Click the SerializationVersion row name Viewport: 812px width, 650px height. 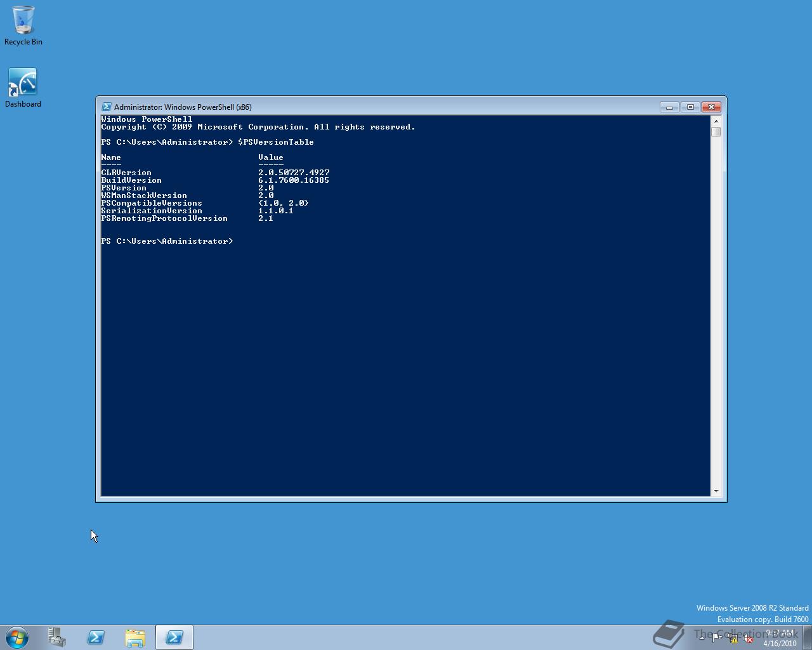tap(152, 211)
